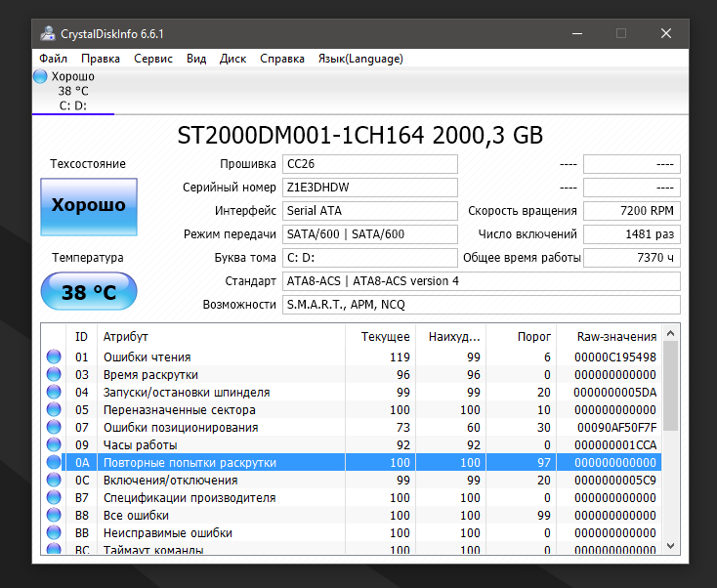This screenshot has height=588, width=717.
Task: Select highlighted row Повторные попытки раскрутки
Action: point(352,462)
